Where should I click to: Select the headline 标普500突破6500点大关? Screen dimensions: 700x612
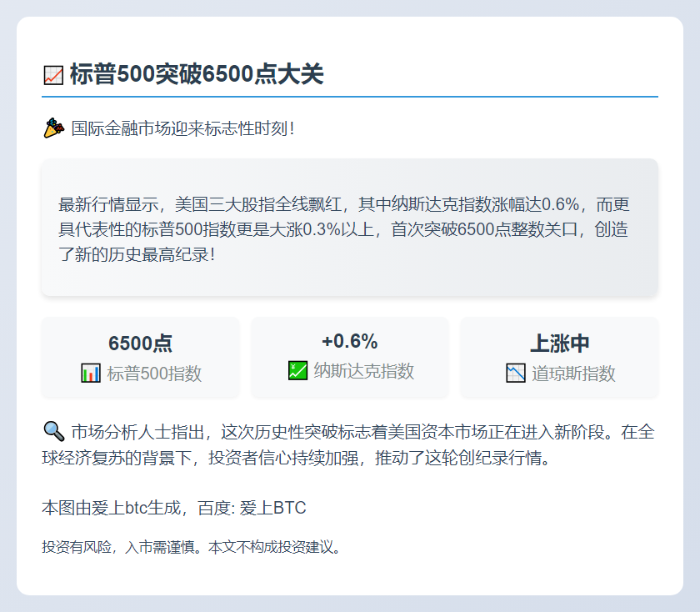click(197, 75)
